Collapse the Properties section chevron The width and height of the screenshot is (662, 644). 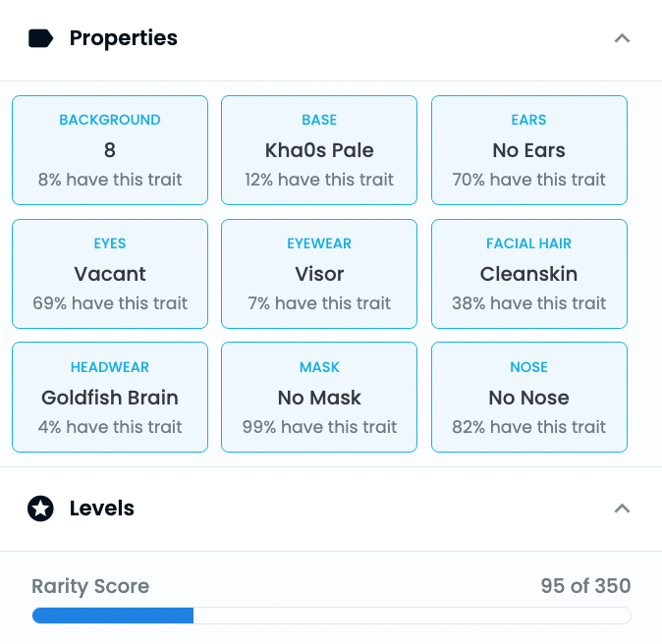pyautogui.click(x=622, y=38)
